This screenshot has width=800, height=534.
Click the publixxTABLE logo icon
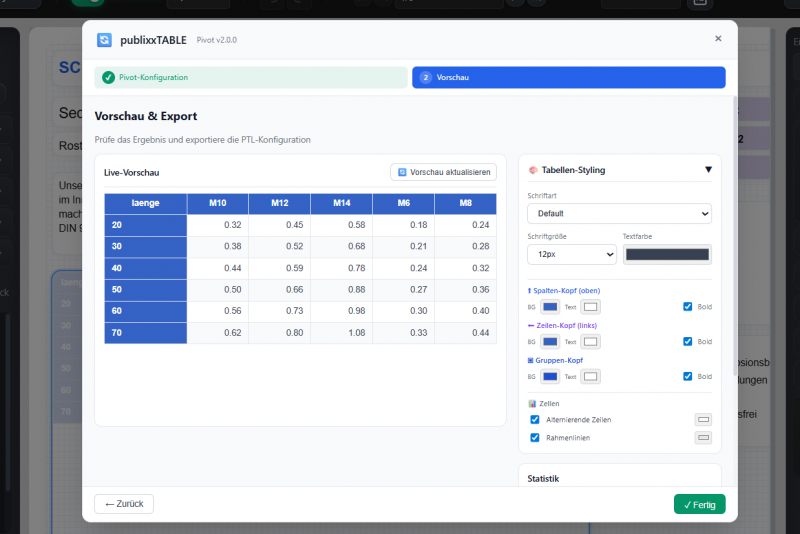[104, 40]
